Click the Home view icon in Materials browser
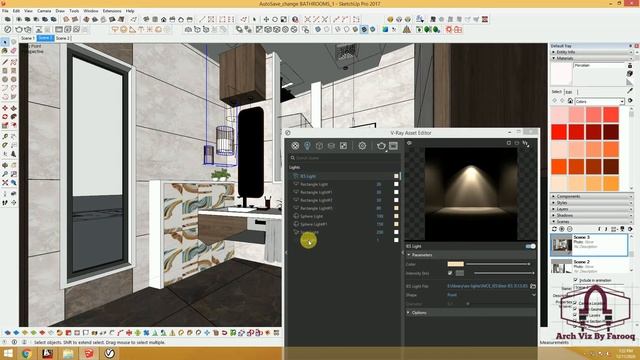 click(570, 101)
